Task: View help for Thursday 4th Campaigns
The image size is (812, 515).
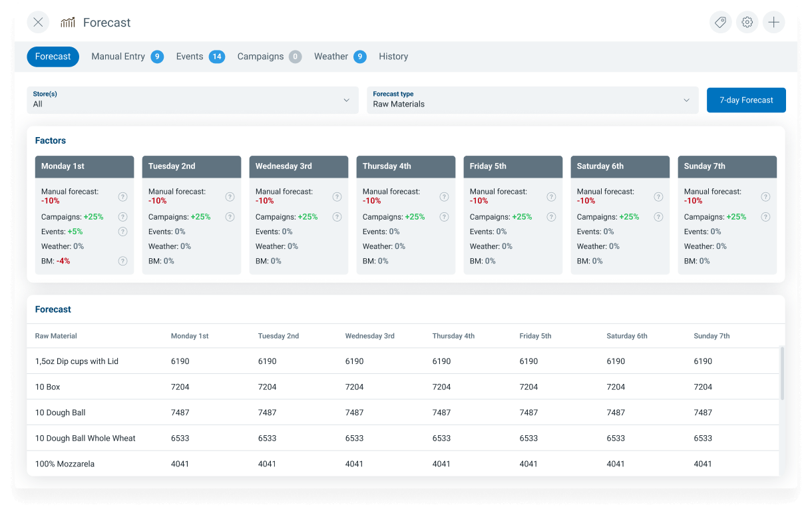Action: pos(444,217)
